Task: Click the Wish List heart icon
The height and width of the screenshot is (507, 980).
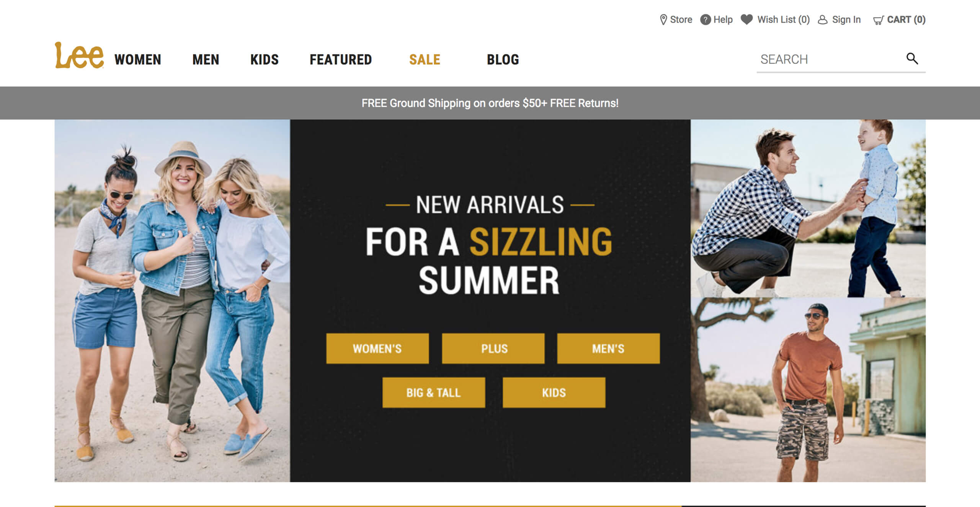Action: click(x=746, y=19)
